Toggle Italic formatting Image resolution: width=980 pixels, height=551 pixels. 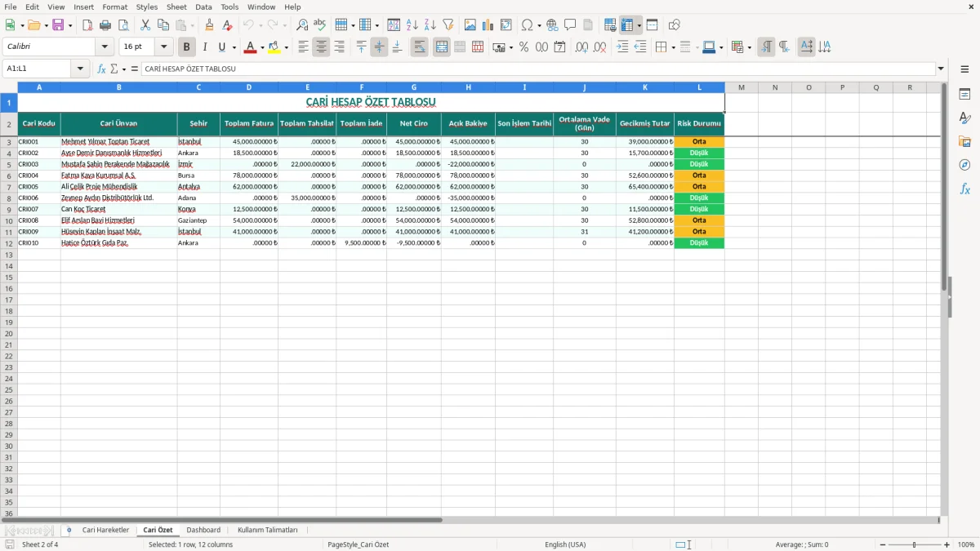[204, 47]
